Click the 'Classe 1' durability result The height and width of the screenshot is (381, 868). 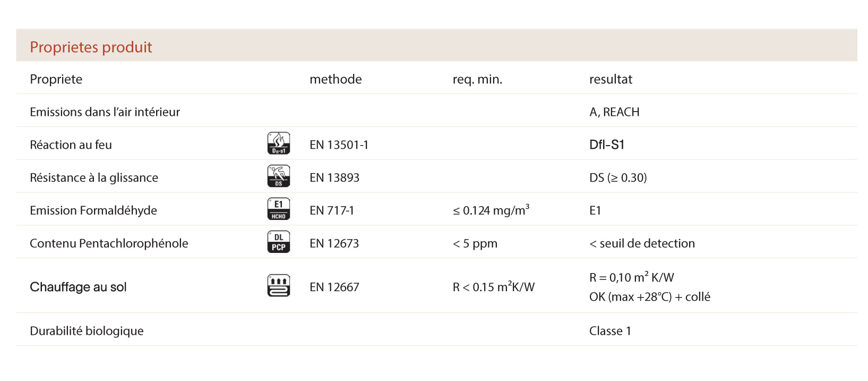tap(610, 331)
